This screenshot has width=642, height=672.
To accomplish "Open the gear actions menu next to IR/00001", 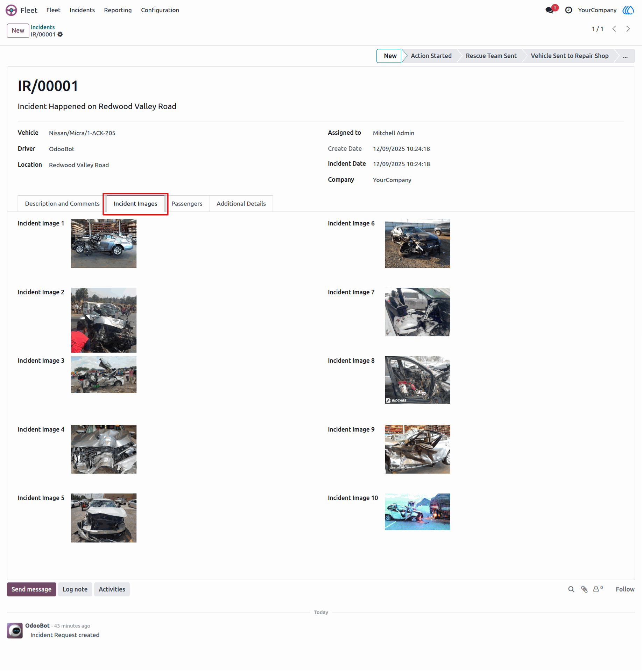I will click(x=60, y=34).
